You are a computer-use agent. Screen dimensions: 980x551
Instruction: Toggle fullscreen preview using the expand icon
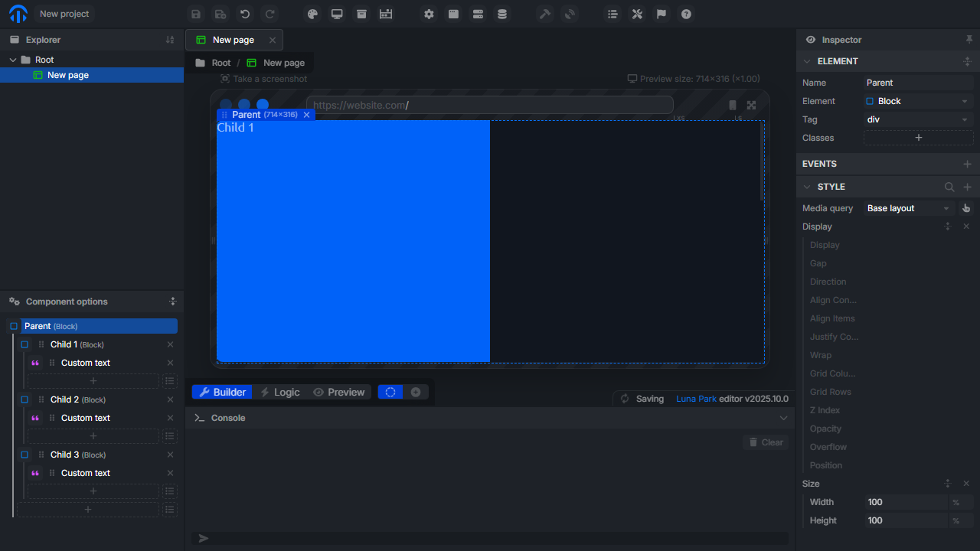pyautogui.click(x=751, y=105)
